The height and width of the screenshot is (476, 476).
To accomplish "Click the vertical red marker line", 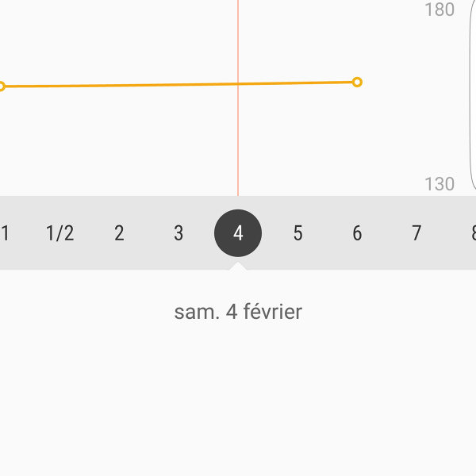I will click(x=238, y=143).
